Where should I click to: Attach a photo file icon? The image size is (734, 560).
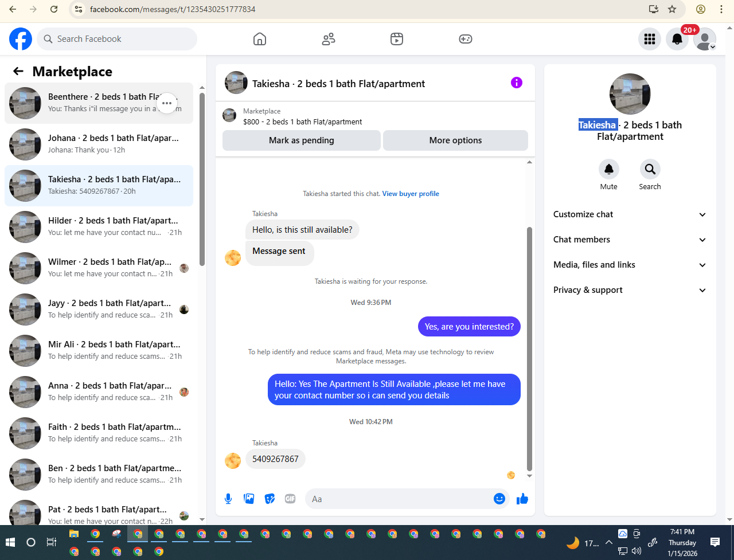[x=249, y=499]
